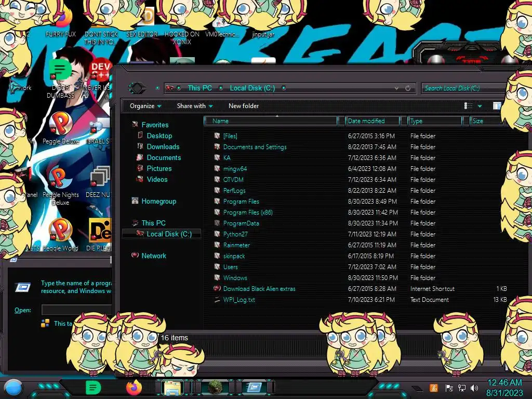
Task: Click Action Center flag tray icon
Action: point(449,388)
